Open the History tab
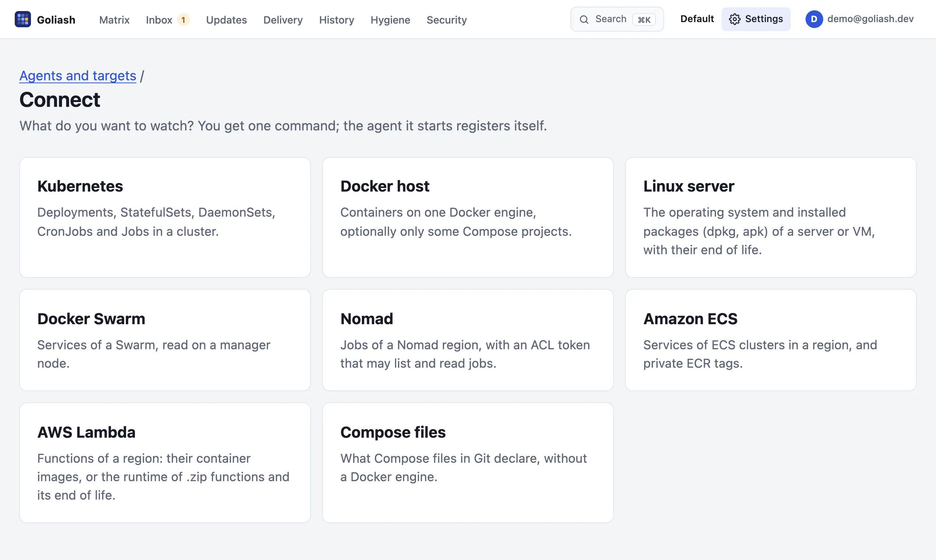This screenshot has width=936, height=560. click(337, 20)
